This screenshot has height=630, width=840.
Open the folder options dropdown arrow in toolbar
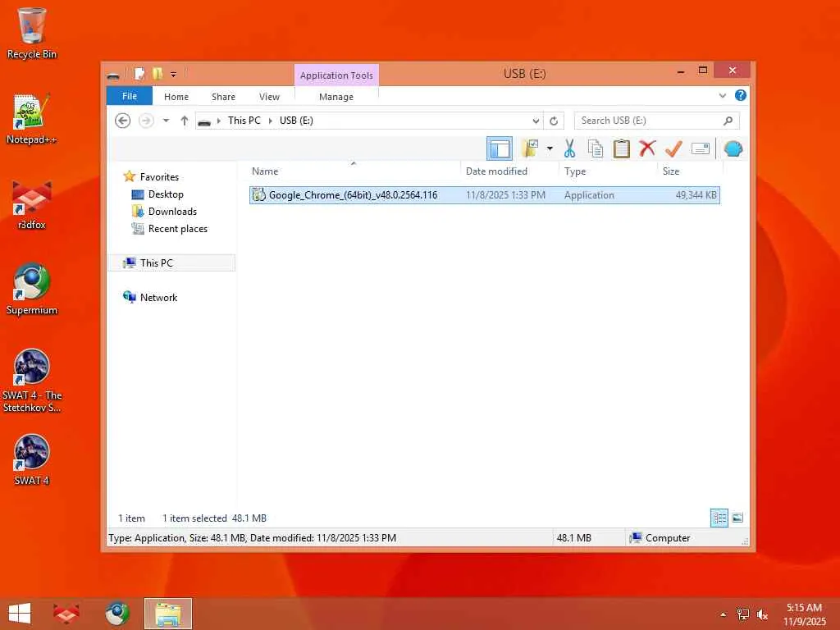pos(550,148)
